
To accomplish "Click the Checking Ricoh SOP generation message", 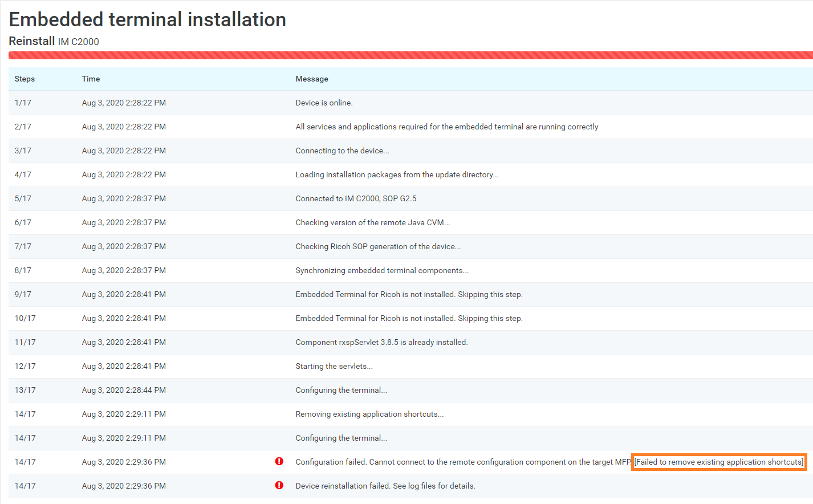I will tap(378, 246).
